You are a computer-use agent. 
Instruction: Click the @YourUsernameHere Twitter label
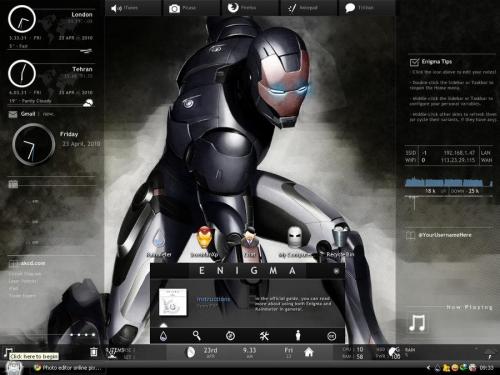pyautogui.click(x=445, y=235)
